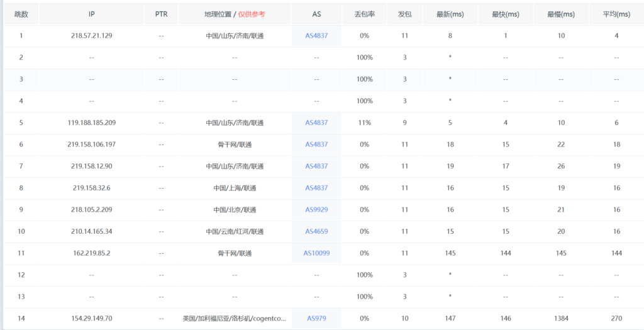The height and width of the screenshot is (330, 644).
Task: Open AS4837 link for IP 219.158.32.6
Action: (x=316, y=188)
